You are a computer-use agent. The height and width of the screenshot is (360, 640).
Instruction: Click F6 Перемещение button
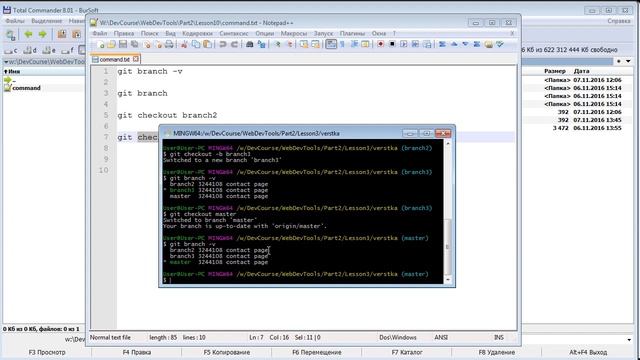[x=317, y=352]
